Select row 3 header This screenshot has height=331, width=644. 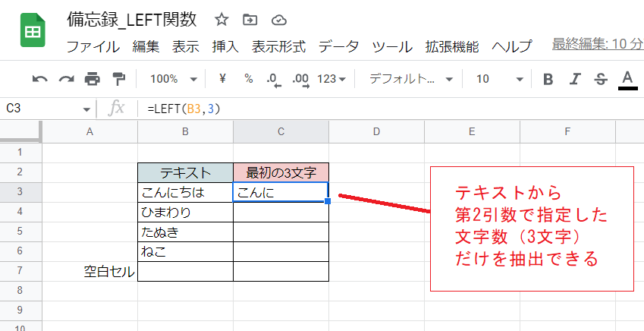coord(20,192)
